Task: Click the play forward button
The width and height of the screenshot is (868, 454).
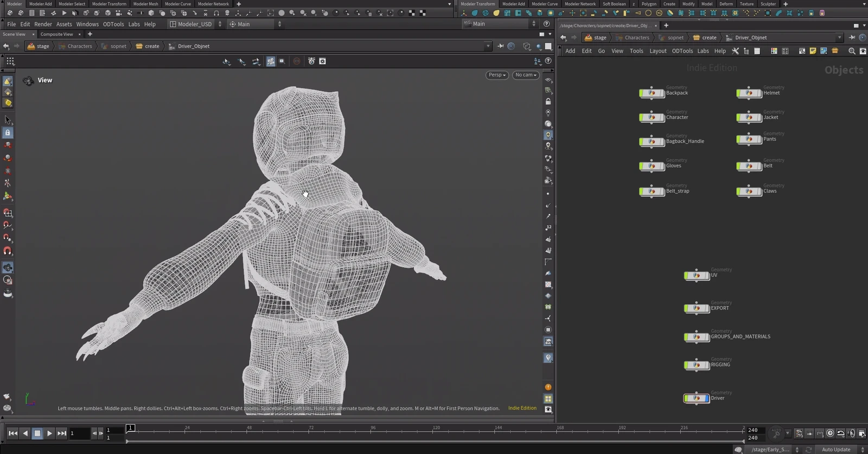Action: point(49,433)
